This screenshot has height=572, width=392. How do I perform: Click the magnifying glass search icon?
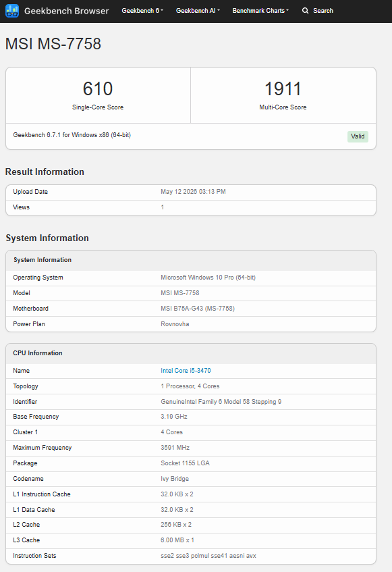coord(305,11)
